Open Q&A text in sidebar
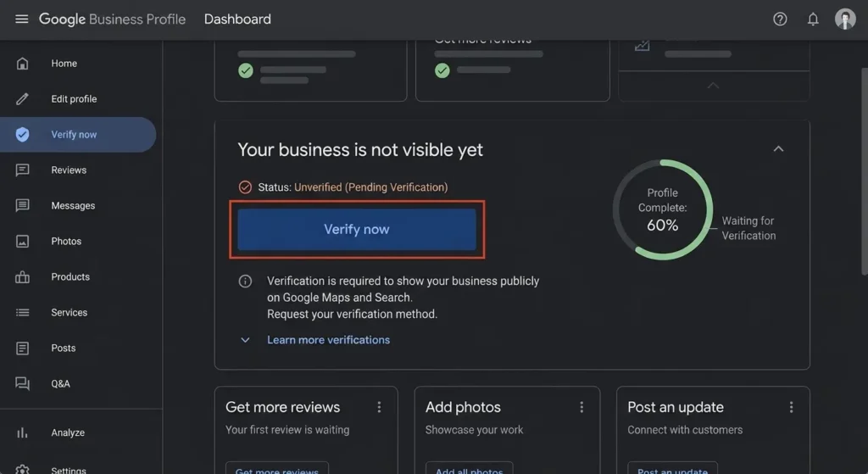 tap(60, 384)
